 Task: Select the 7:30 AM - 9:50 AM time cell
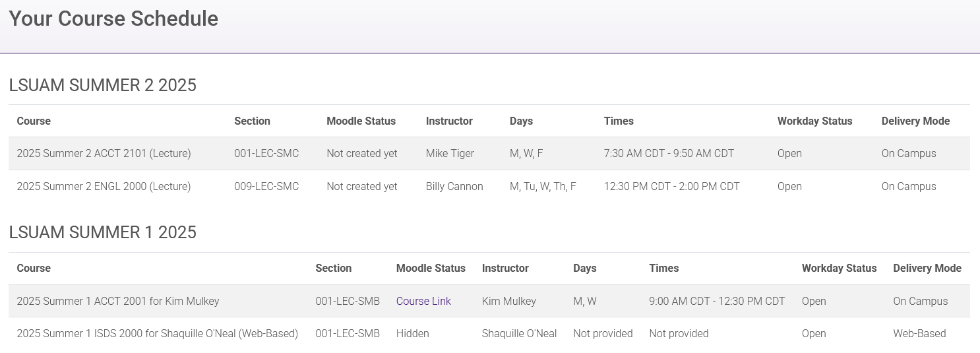669,154
